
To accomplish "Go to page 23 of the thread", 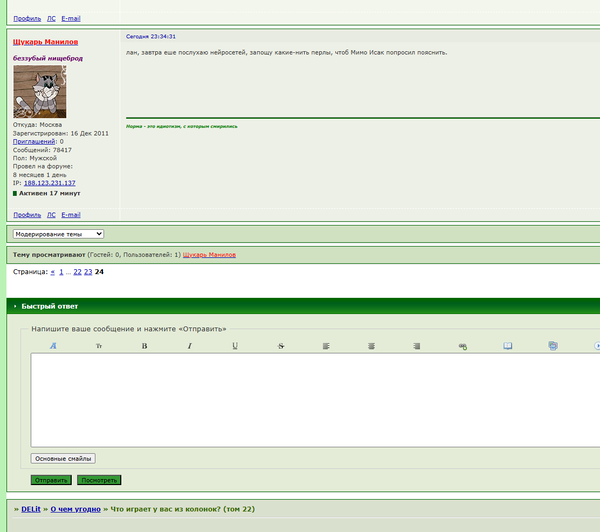I will pos(88,272).
